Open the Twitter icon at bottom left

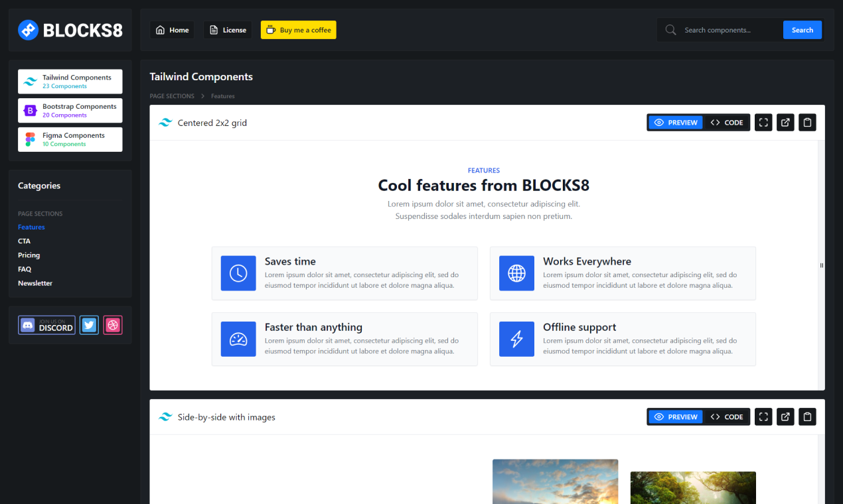click(89, 325)
